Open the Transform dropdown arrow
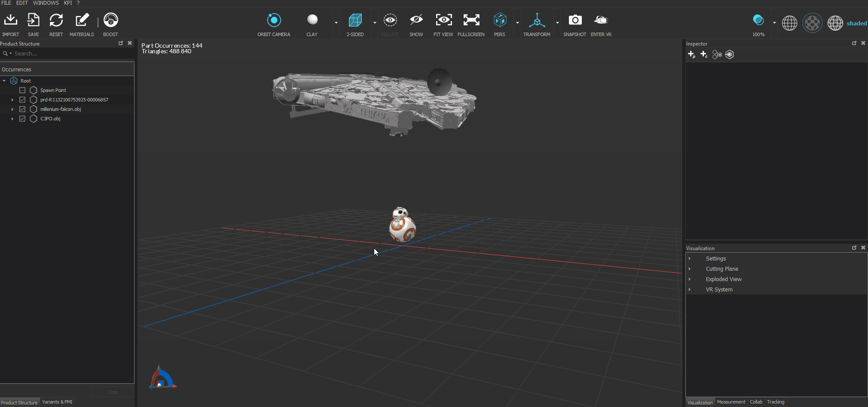The image size is (868, 407). tap(557, 23)
